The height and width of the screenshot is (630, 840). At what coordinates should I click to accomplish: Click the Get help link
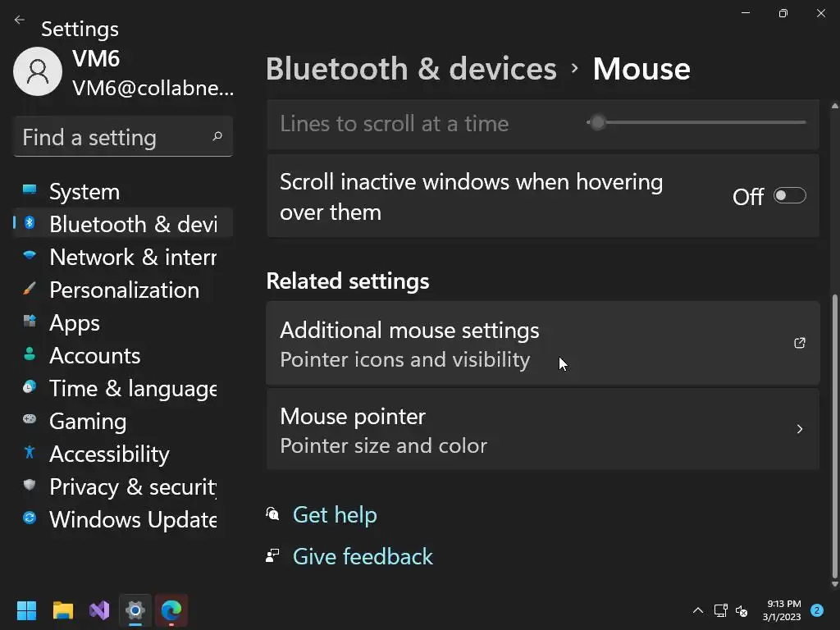point(335,514)
